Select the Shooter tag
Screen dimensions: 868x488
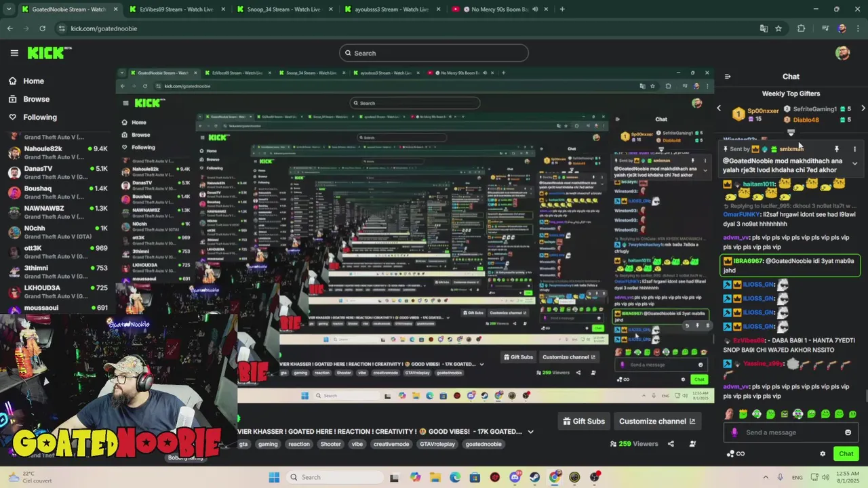[330, 445]
